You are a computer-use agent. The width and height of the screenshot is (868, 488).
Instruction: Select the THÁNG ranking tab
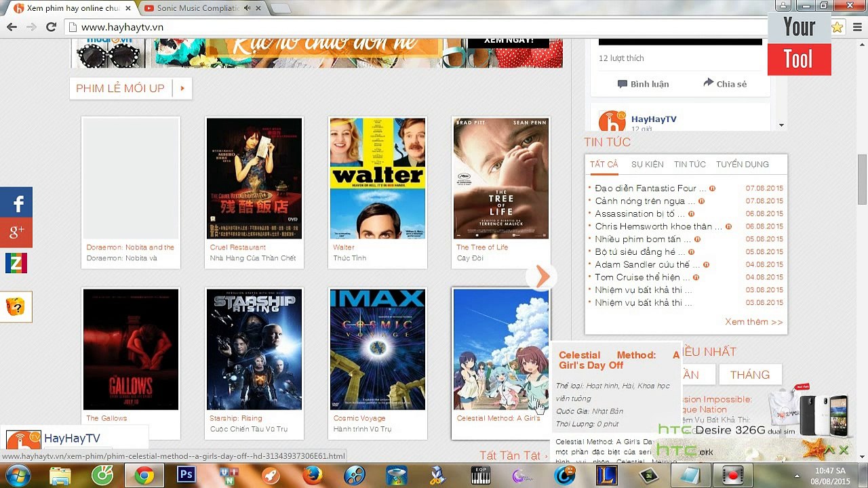point(749,375)
